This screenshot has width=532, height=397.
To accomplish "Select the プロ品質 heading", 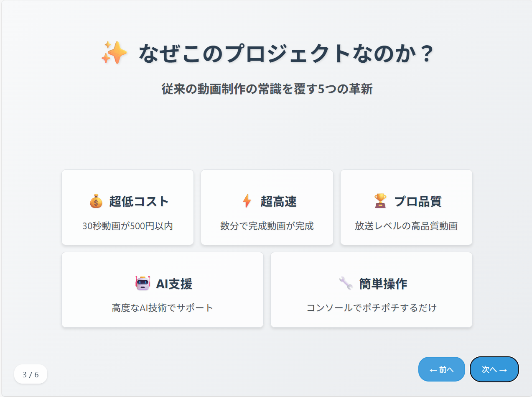I will [418, 201].
